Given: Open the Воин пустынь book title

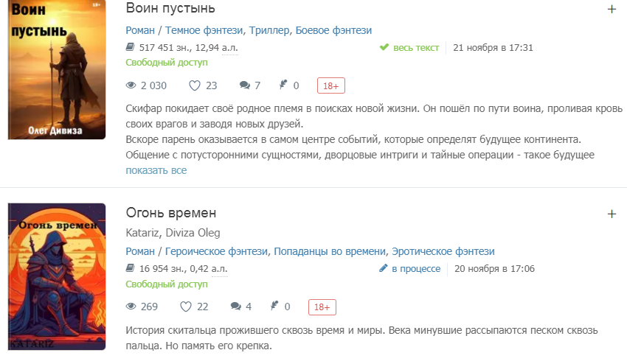Looking at the screenshot, I should point(170,9).
